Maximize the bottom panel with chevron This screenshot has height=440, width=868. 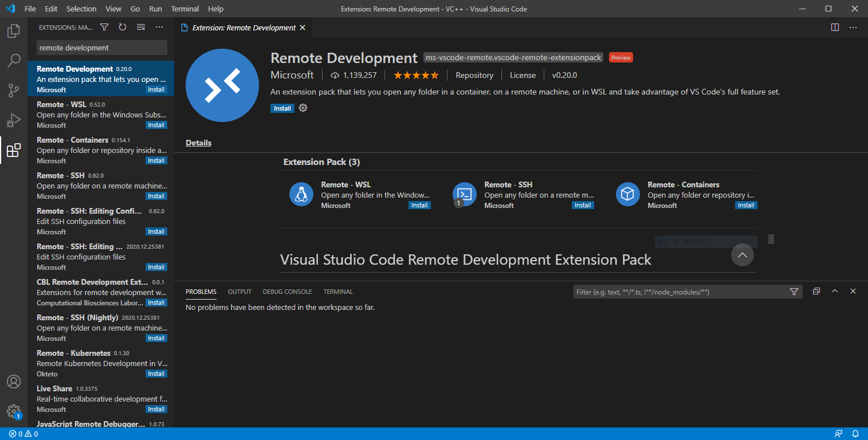(835, 291)
